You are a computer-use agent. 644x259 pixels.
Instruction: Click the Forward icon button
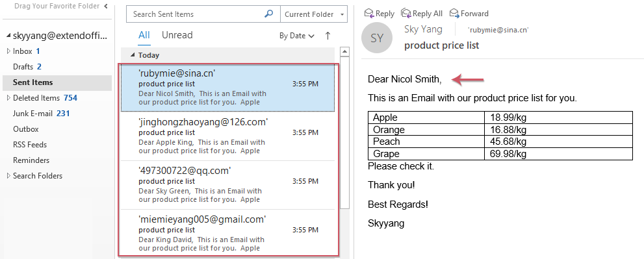coord(469,14)
